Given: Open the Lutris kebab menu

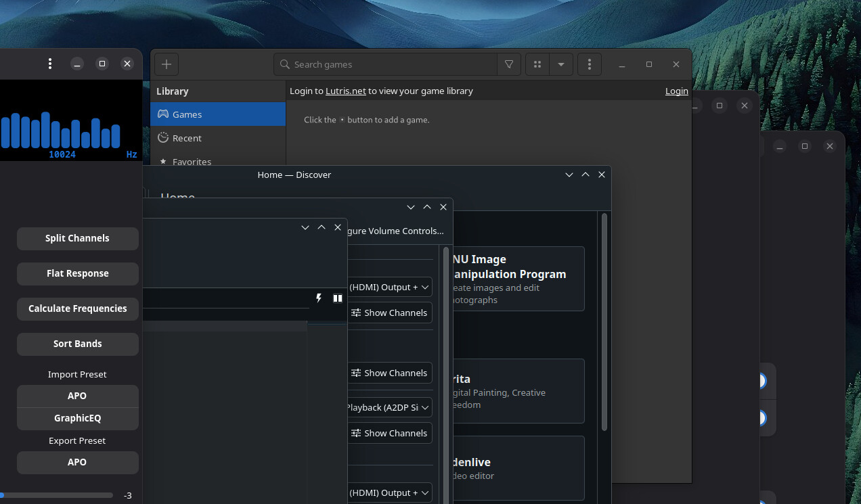Looking at the screenshot, I should point(590,64).
